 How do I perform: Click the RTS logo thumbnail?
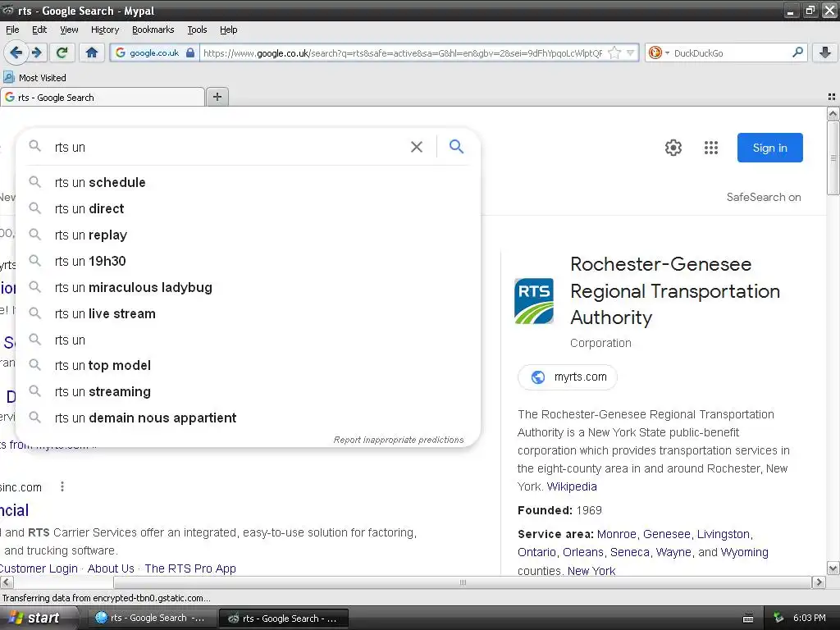click(x=533, y=301)
